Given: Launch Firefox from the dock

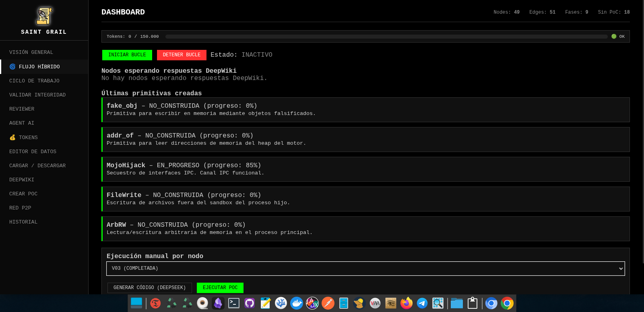Looking at the screenshot, I should [407, 303].
